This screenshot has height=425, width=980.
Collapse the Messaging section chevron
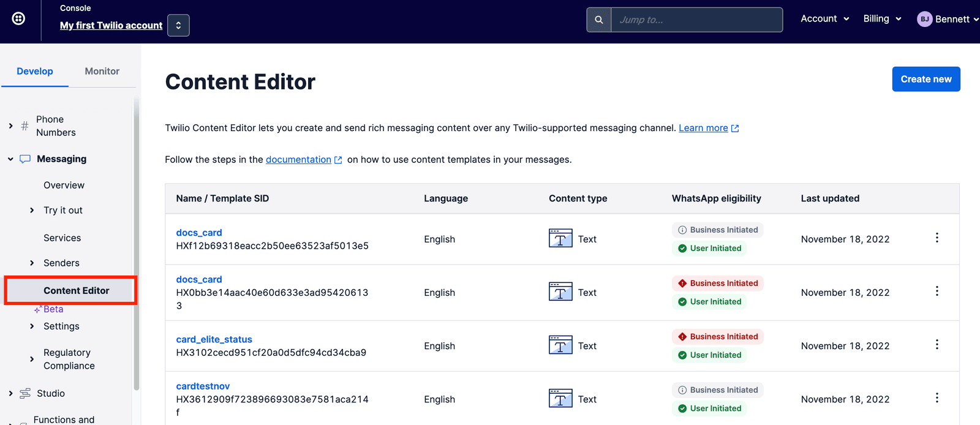[10, 159]
